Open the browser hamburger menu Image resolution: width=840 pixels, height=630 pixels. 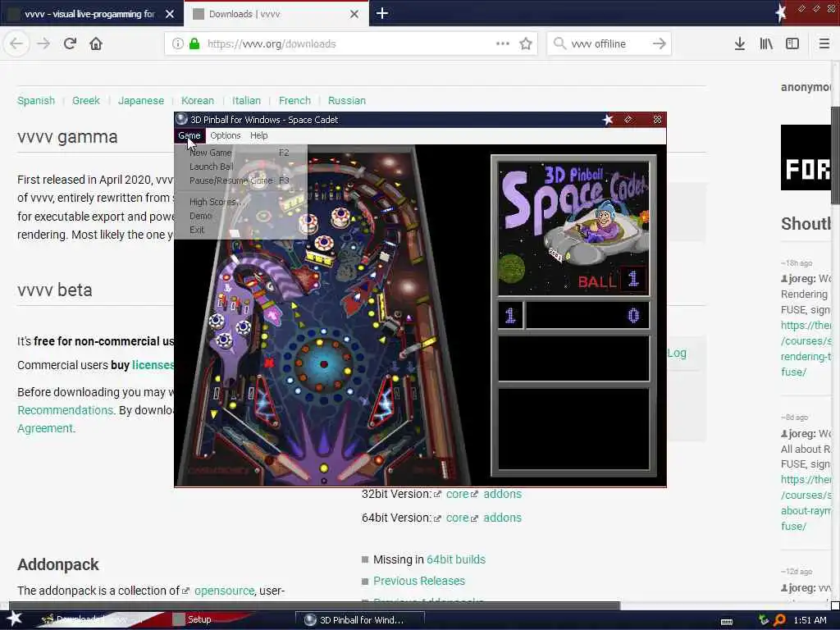click(824, 43)
